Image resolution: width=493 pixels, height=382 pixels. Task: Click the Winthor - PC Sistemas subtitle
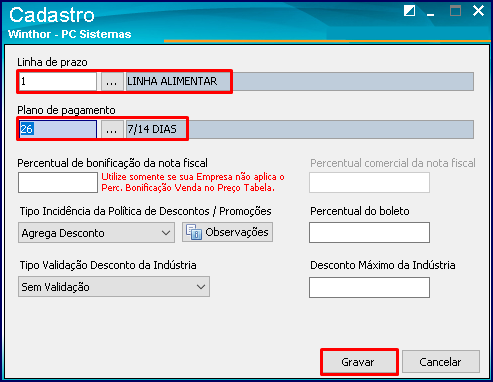click(70, 34)
